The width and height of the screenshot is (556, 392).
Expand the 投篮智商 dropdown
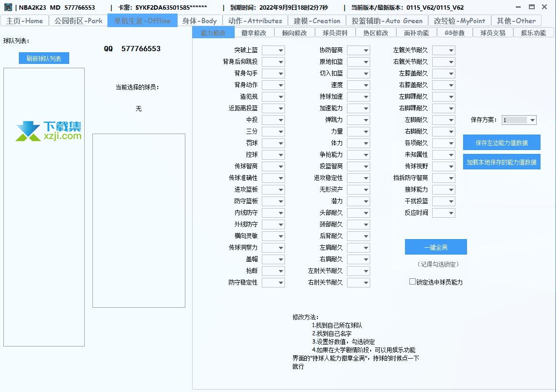point(359,167)
